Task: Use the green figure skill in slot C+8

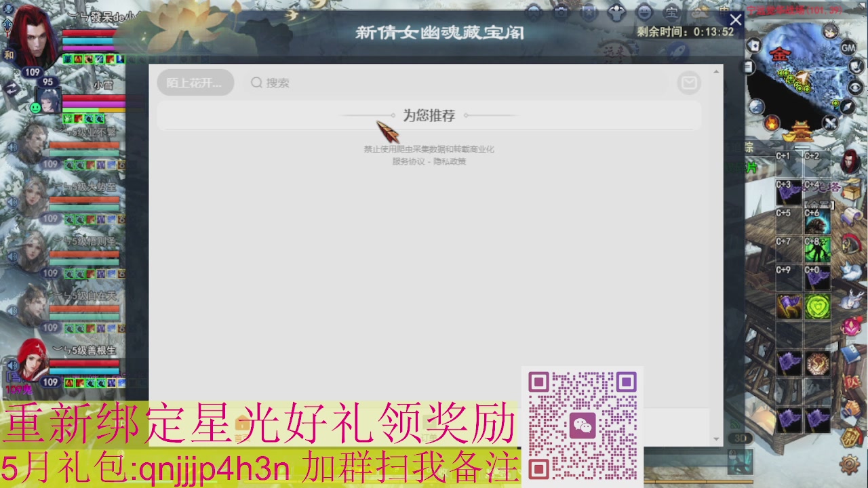Action: (817, 250)
